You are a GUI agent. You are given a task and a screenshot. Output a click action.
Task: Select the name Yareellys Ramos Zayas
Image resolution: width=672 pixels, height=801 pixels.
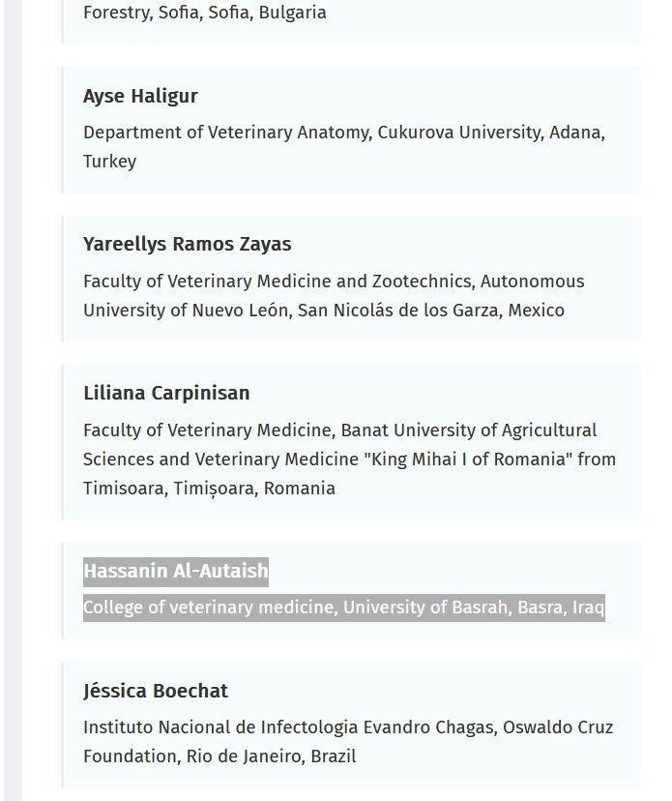click(x=187, y=244)
